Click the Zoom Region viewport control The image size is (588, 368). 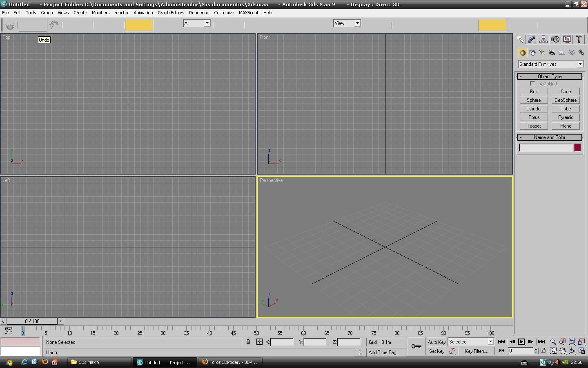(x=553, y=351)
